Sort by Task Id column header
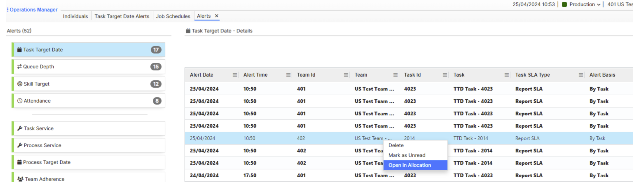This screenshot has height=187, width=644. pyautogui.click(x=412, y=75)
